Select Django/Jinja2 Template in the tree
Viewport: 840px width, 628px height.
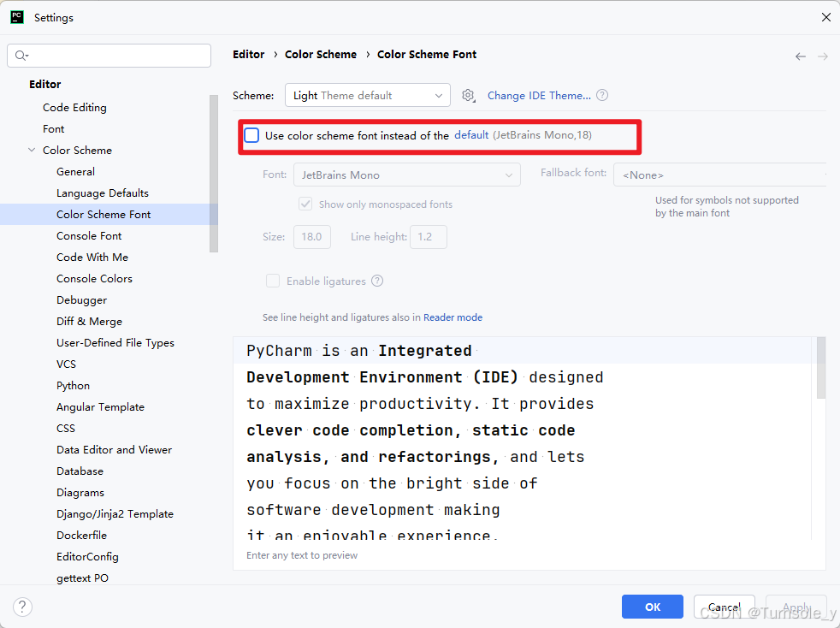[115, 514]
